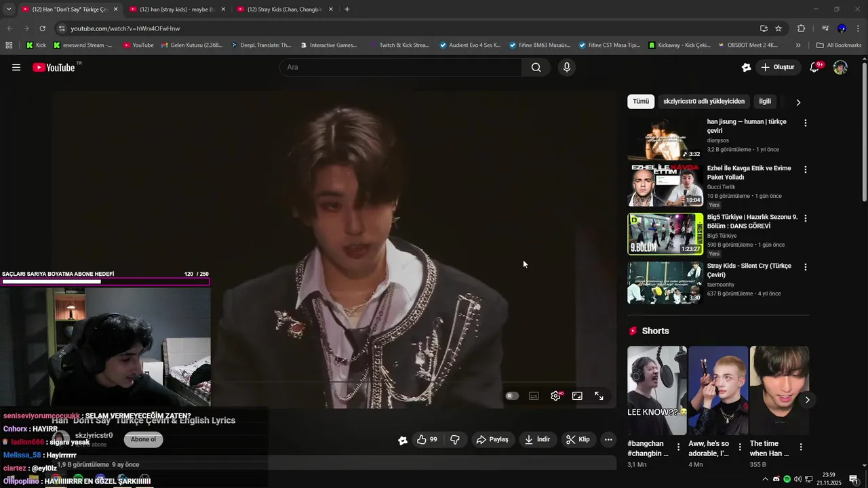Open a new browser tab
Viewport: 868px width, 488px height.
pos(347,9)
